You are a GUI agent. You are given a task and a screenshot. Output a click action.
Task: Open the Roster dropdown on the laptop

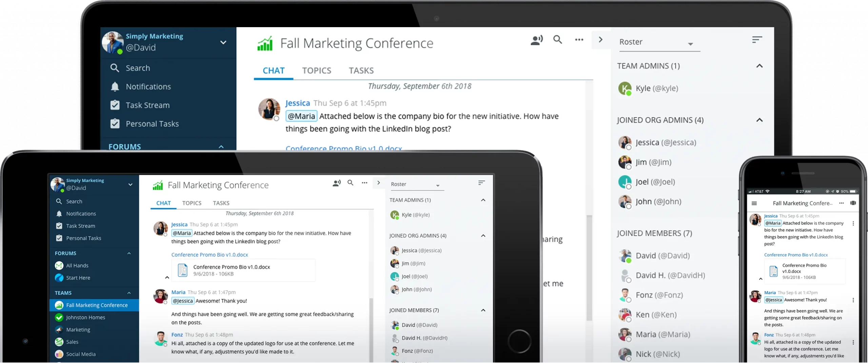coord(659,42)
